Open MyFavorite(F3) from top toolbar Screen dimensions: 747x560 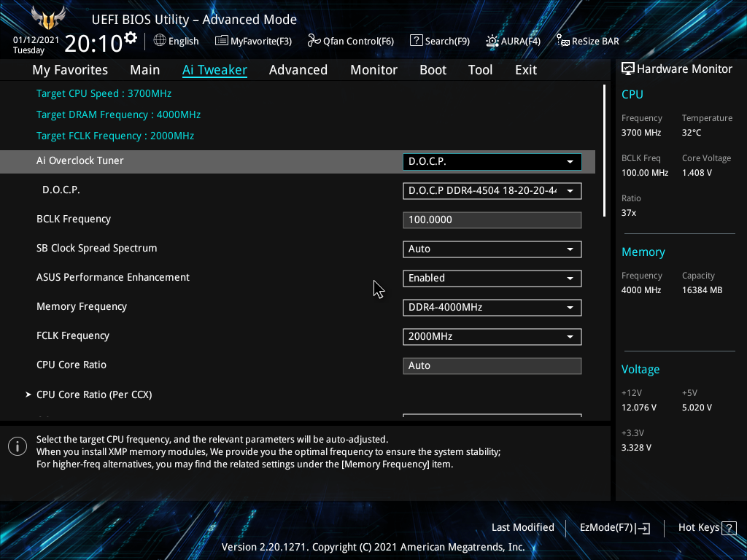click(x=222, y=41)
